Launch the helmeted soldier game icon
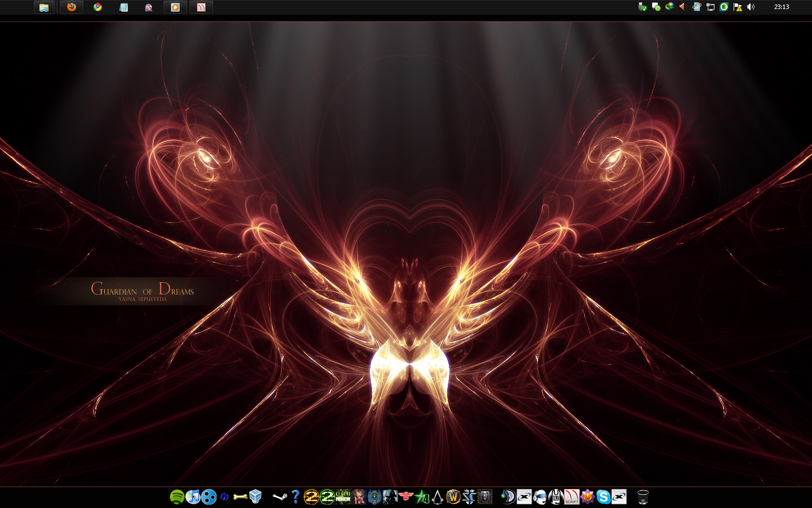 coord(390,497)
